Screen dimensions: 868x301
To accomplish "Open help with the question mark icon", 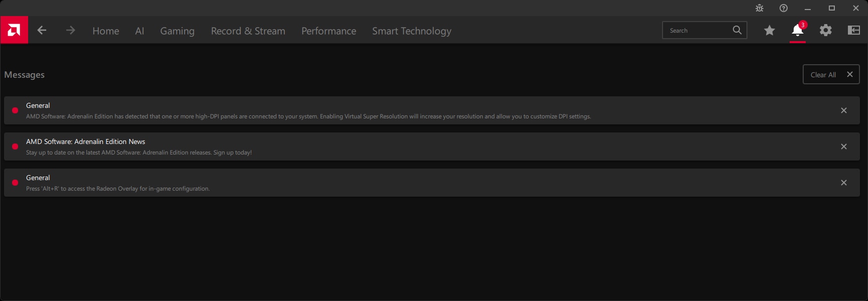I will coord(784,8).
